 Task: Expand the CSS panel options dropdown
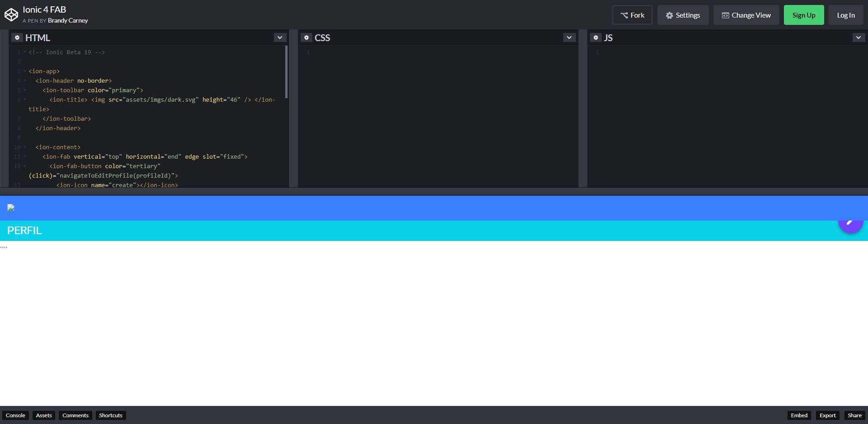(x=569, y=38)
